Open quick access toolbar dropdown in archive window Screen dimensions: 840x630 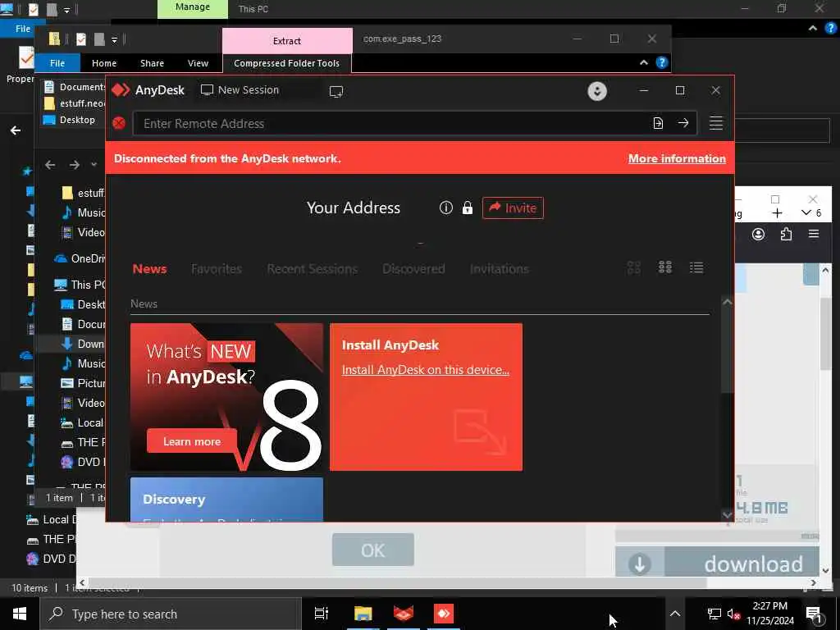114,39
